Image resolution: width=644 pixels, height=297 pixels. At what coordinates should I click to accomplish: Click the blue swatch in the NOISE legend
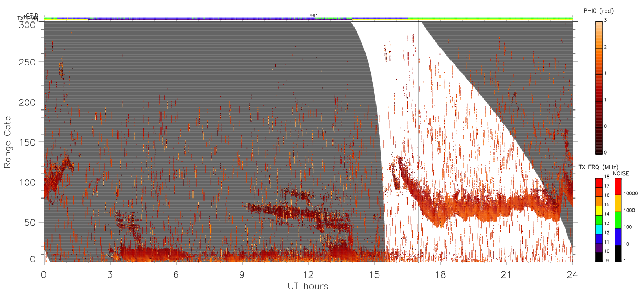(x=618, y=236)
